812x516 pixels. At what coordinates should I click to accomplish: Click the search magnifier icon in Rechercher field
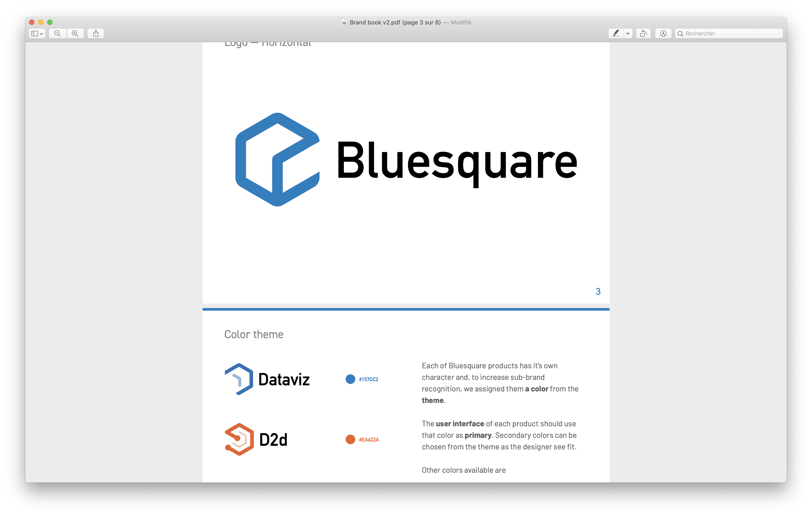coord(681,33)
